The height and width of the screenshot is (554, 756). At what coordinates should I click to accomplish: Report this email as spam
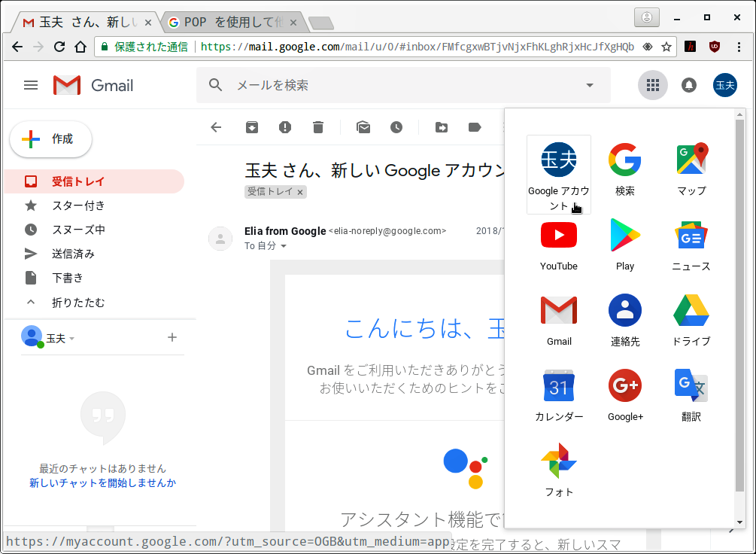[285, 127]
